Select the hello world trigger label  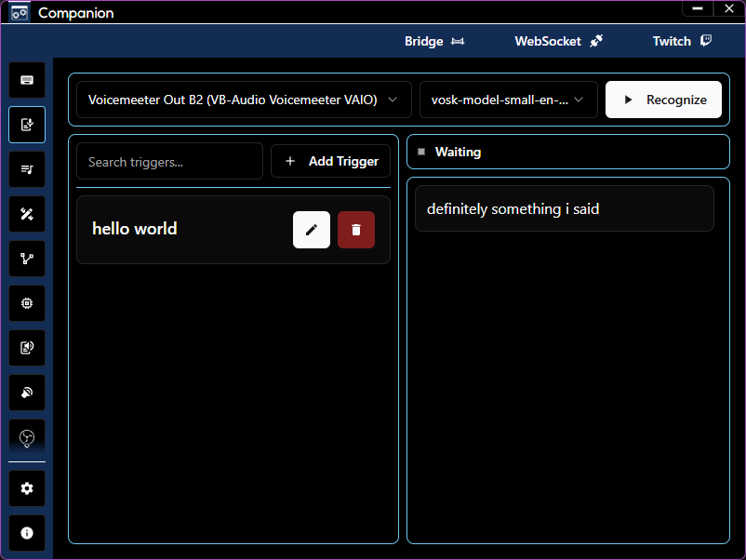tap(135, 229)
